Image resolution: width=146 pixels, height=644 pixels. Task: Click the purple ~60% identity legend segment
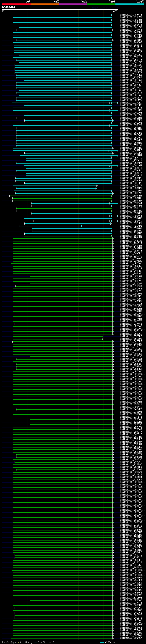[73, 4]
